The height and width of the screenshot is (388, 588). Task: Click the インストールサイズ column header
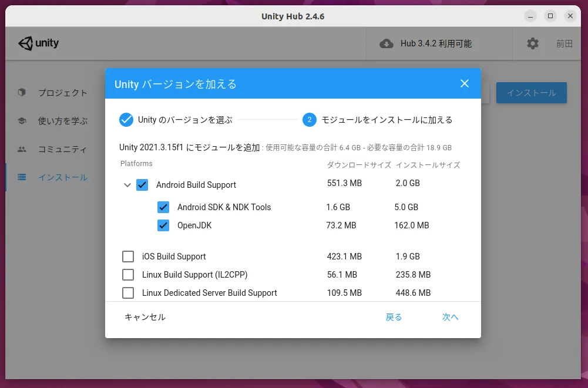[428, 165]
